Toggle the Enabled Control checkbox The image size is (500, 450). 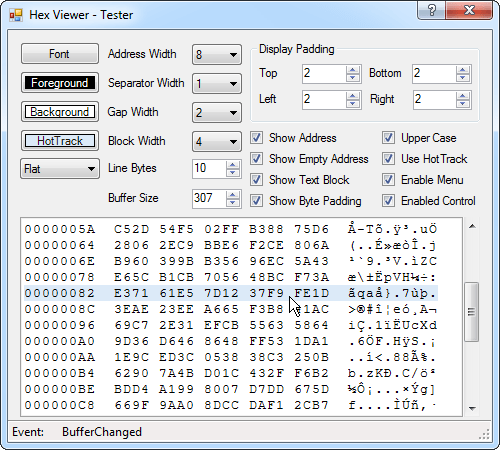(x=388, y=201)
